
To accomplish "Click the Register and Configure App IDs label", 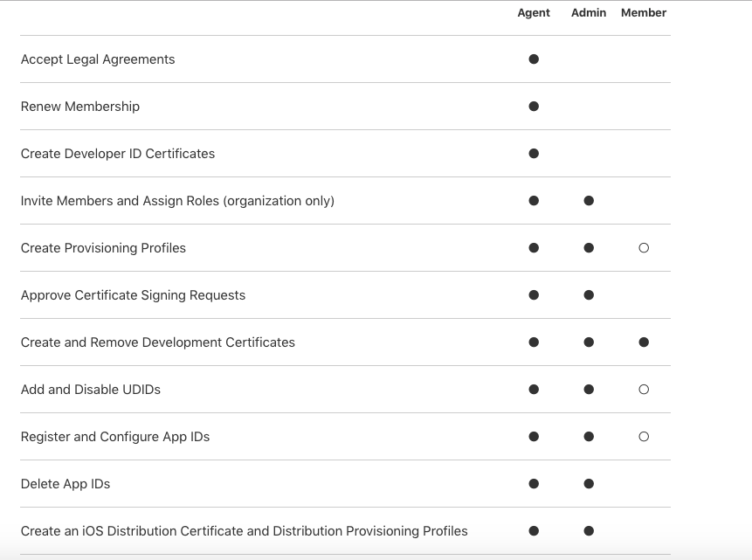I will coord(115,437).
